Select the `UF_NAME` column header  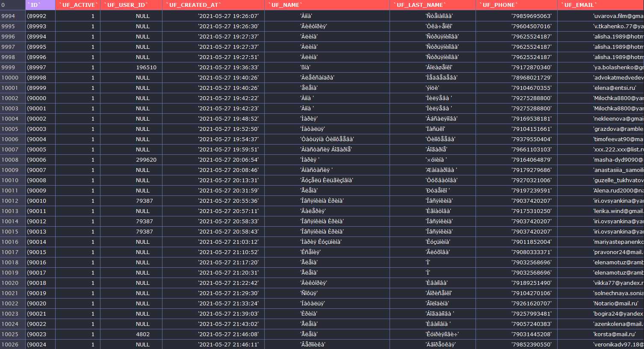[x=327, y=5]
